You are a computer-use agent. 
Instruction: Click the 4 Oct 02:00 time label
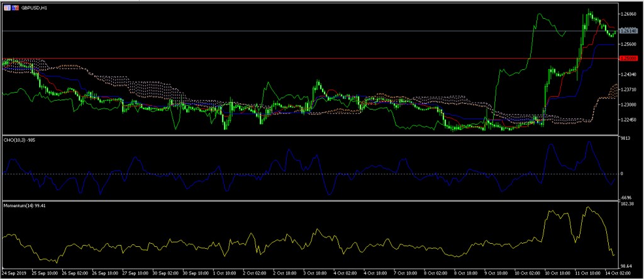[347, 273]
